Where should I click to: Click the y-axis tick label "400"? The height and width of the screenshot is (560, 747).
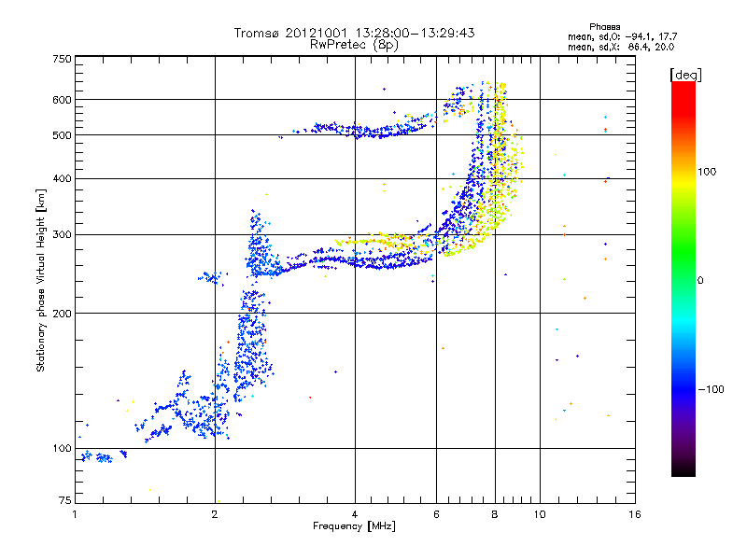pos(62,179)
